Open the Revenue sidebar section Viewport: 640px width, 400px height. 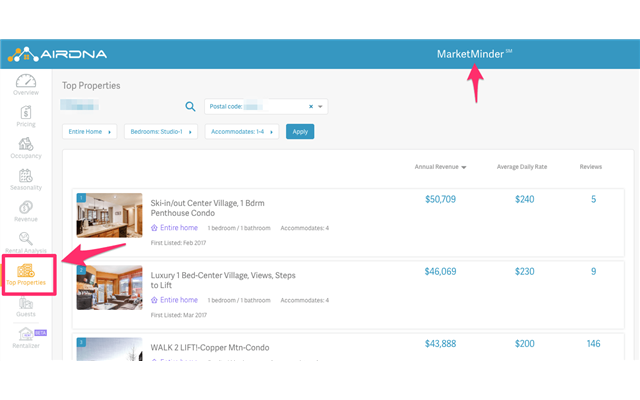(26, 209)
